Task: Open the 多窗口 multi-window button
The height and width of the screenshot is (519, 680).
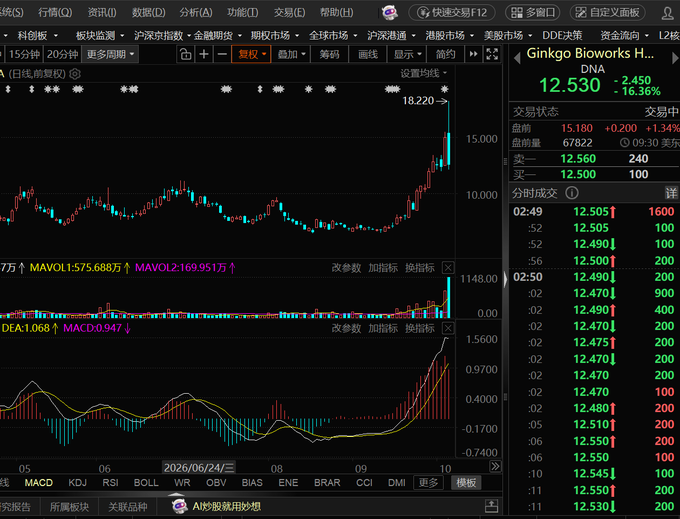Action: (x=533, y=13)
